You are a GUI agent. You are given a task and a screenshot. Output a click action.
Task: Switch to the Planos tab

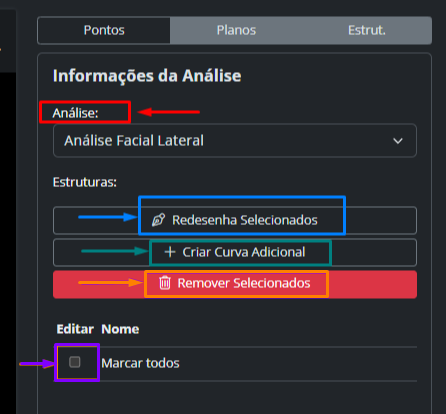coord(236,30)
